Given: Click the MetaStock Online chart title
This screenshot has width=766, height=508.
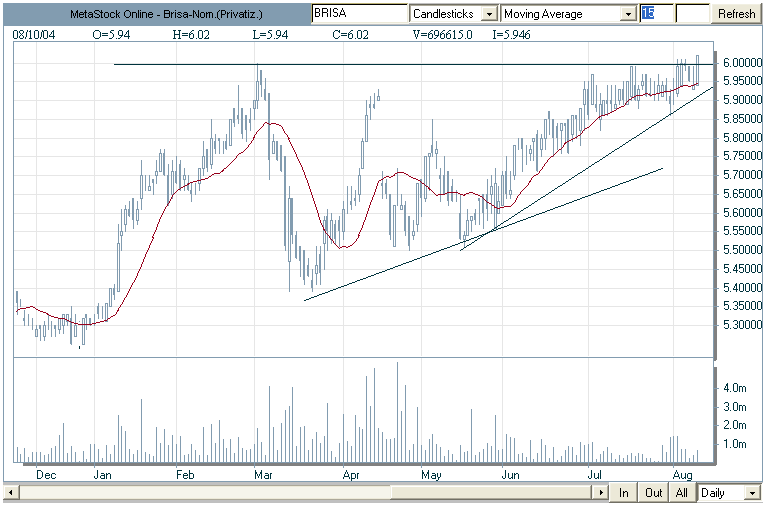Looking at the screenshot, I should (x=166, y=14).
